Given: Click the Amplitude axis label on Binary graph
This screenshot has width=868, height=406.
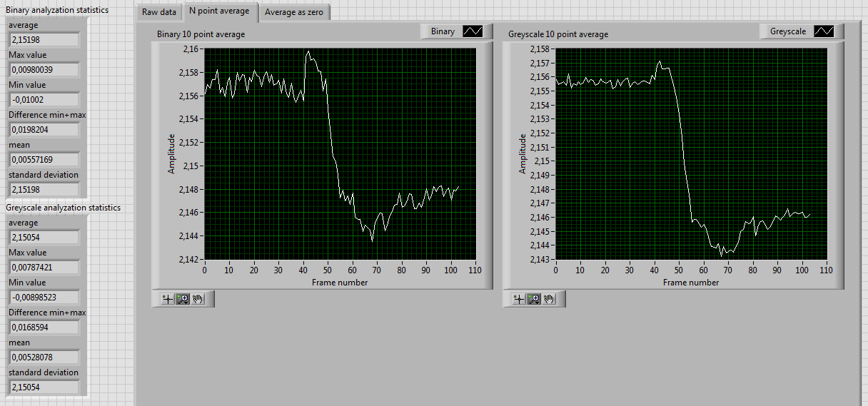Looking at the screenshot, I should 171,154.
